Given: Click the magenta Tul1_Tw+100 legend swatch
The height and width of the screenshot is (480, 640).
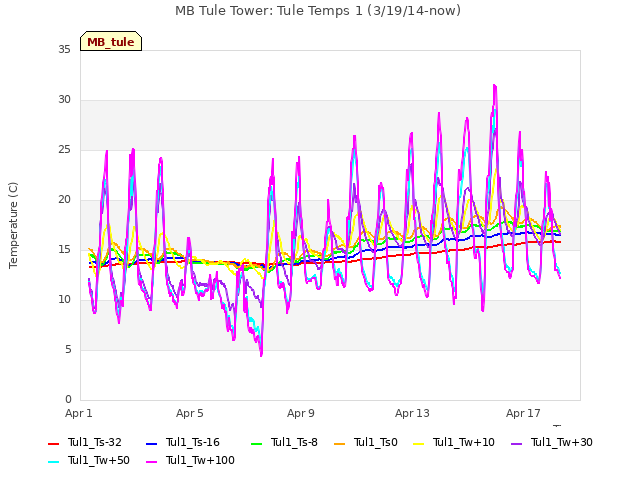Looking at the screenshot, I should (x=151, y=461).
